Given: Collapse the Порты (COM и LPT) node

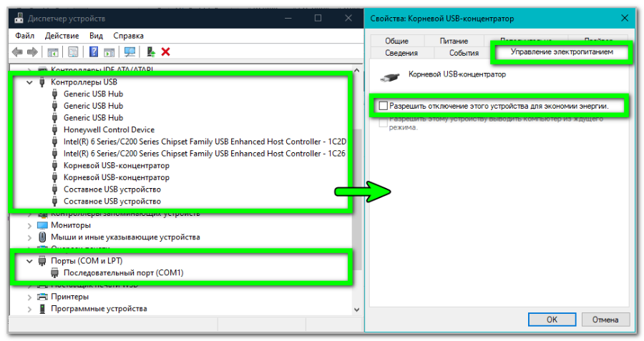Looking at the screenshot, I should 29,261.
